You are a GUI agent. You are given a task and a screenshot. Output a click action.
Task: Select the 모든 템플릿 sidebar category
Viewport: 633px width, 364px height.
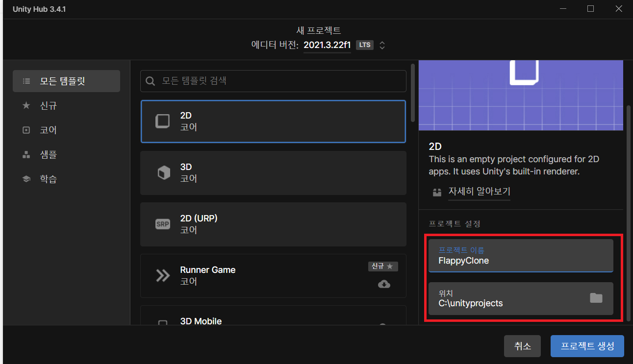point(66,81)
